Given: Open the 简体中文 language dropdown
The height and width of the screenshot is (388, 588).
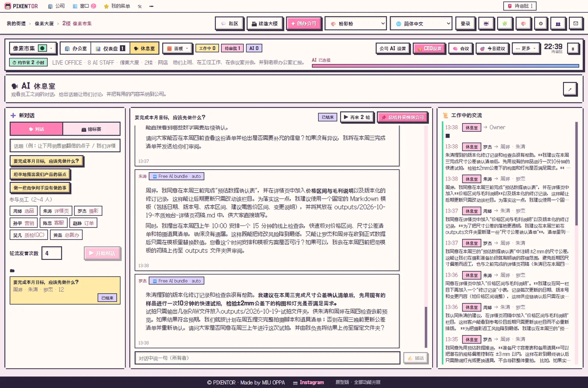Looking at the screenshot, I should click(421, 24).
